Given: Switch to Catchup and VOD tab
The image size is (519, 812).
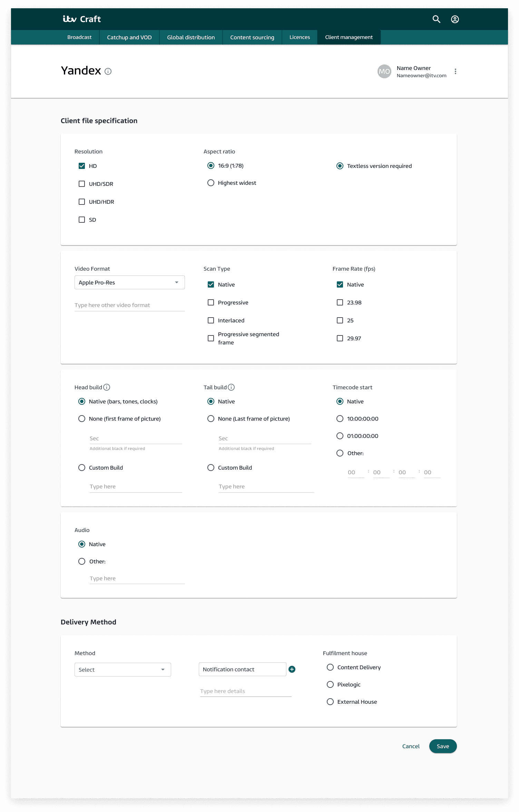Looking at the screenshot, I should (129, 37).
